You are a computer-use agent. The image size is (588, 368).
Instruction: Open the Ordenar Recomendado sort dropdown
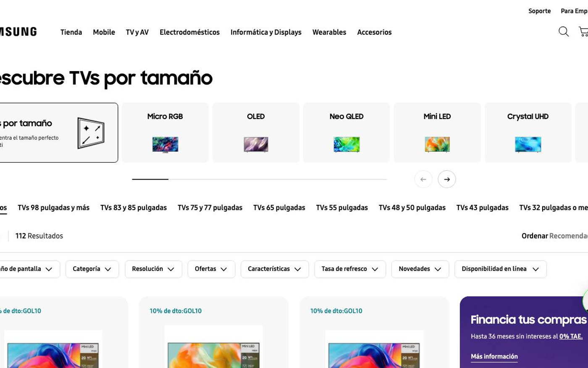coord(555,236)
